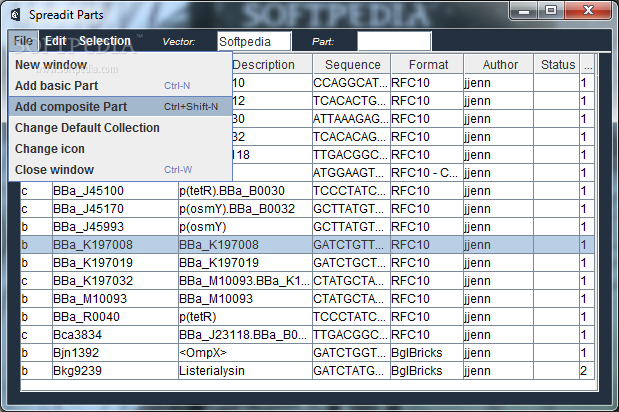Sort by the Status column header
The image size is (619, 412).
pyautogui.click(x=557, y=65)
